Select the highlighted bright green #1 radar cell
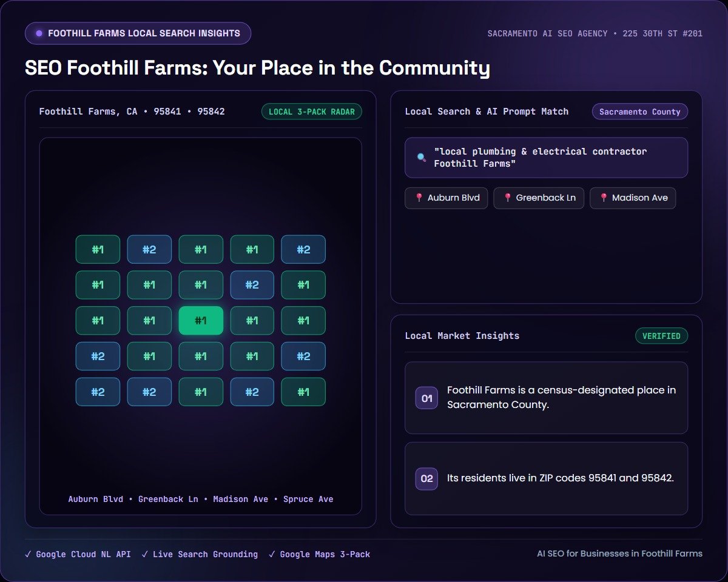The image size is (728, 582). 201,321
